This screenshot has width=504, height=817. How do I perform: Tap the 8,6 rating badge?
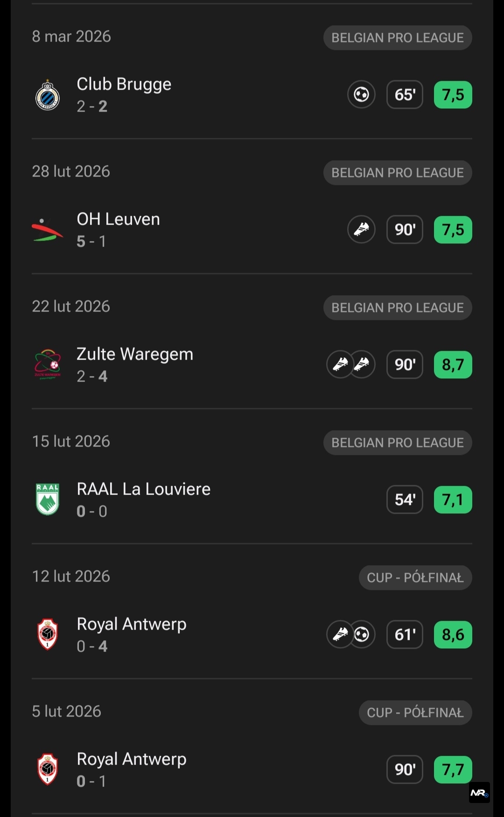453,635
